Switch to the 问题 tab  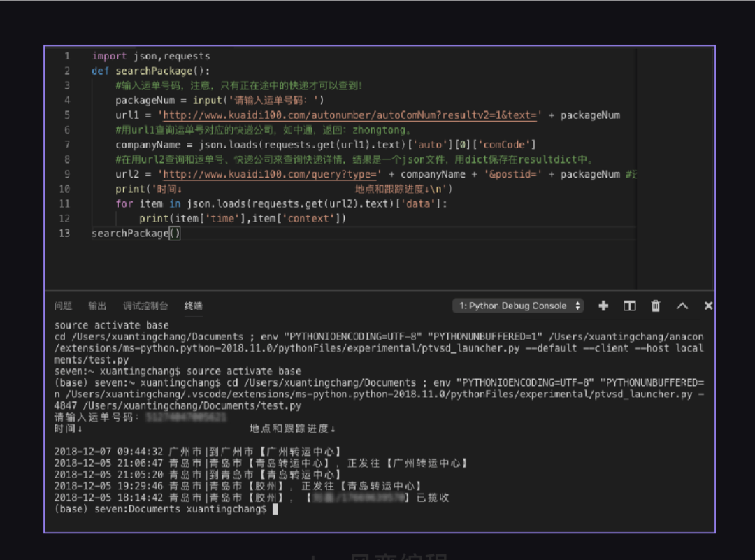(63, 306)
